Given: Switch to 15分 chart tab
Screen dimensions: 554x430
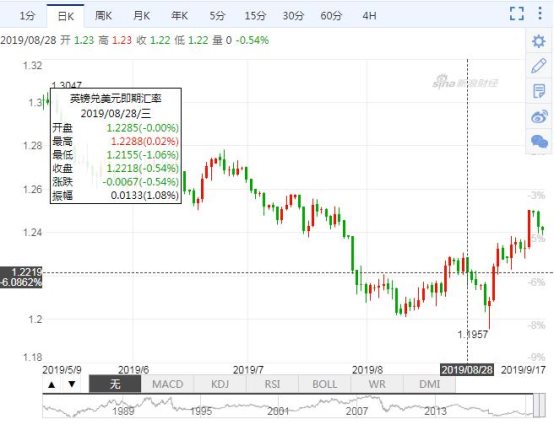Looking at the screenshot, I should pos(255,16).
